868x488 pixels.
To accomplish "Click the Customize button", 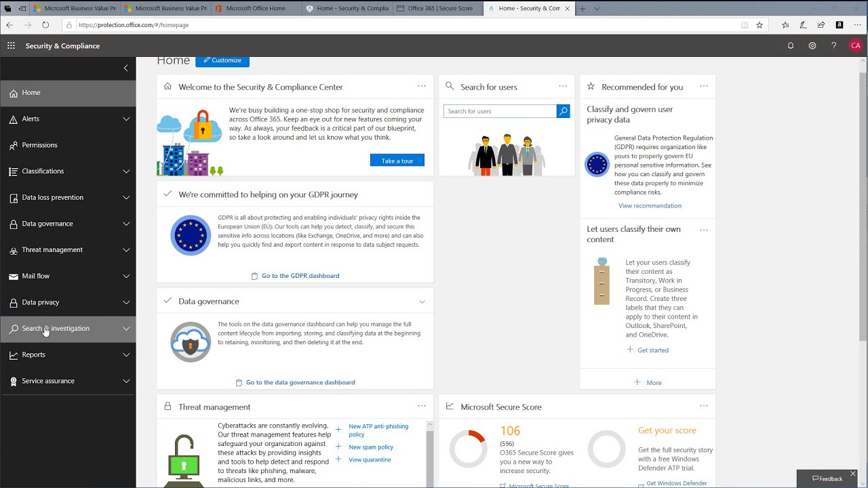I will coord(222,60).
